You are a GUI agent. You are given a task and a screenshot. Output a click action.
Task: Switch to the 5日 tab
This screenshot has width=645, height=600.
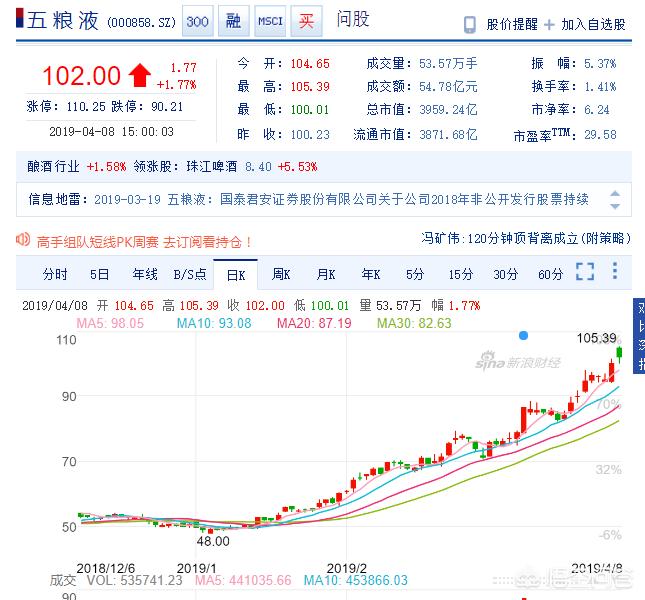coord(100,274)
